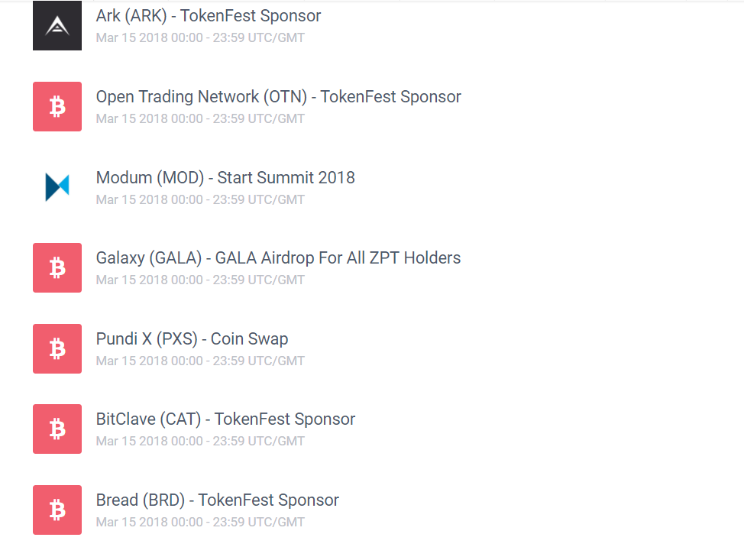Open the Open Trading Network (OTN) event
Image resolution: width=744 pixels, height=560 pixels.
click(x=278, y=97)
